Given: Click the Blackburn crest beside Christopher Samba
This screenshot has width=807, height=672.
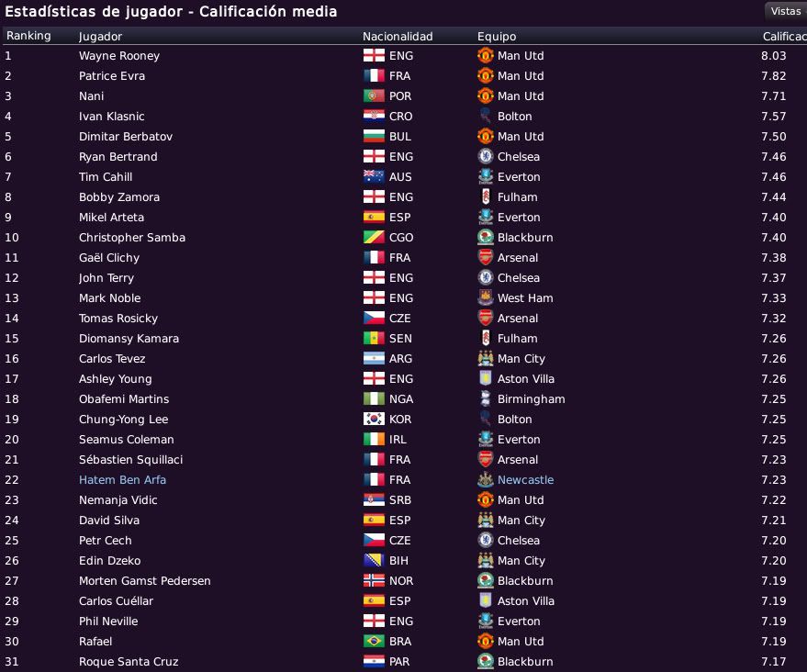Looking at the screenshot, I should click(486, 237).
